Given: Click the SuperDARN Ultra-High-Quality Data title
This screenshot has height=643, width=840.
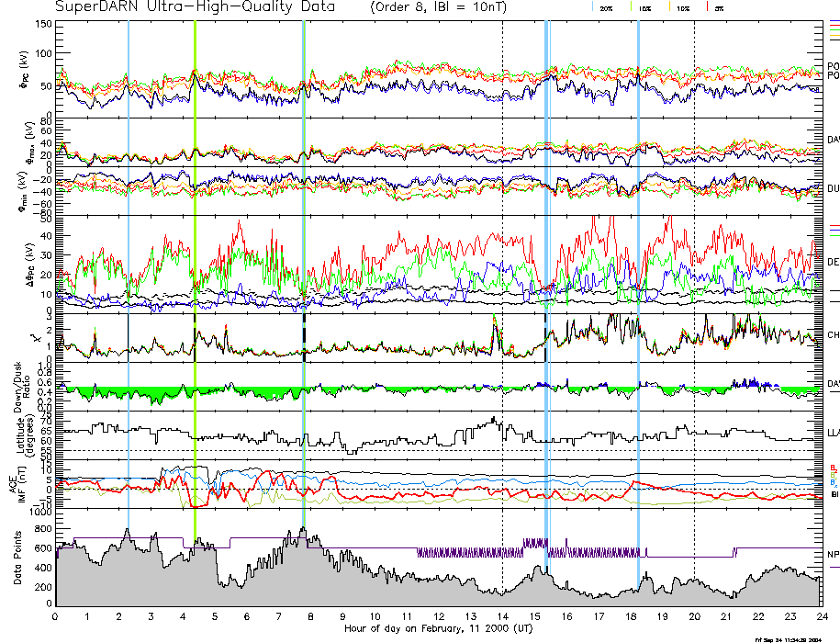Looking at the screenshot, I should [x=196, y=7].
